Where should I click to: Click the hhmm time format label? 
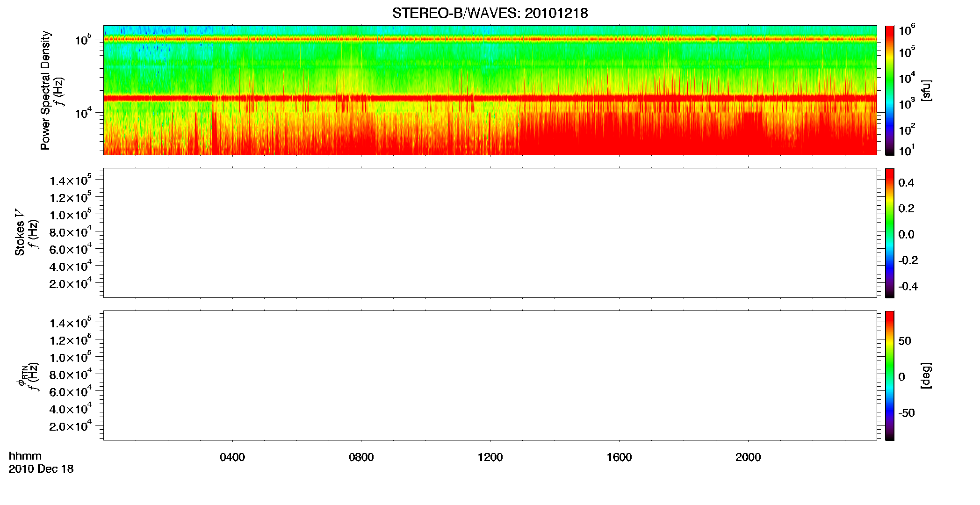pos(25,456)
